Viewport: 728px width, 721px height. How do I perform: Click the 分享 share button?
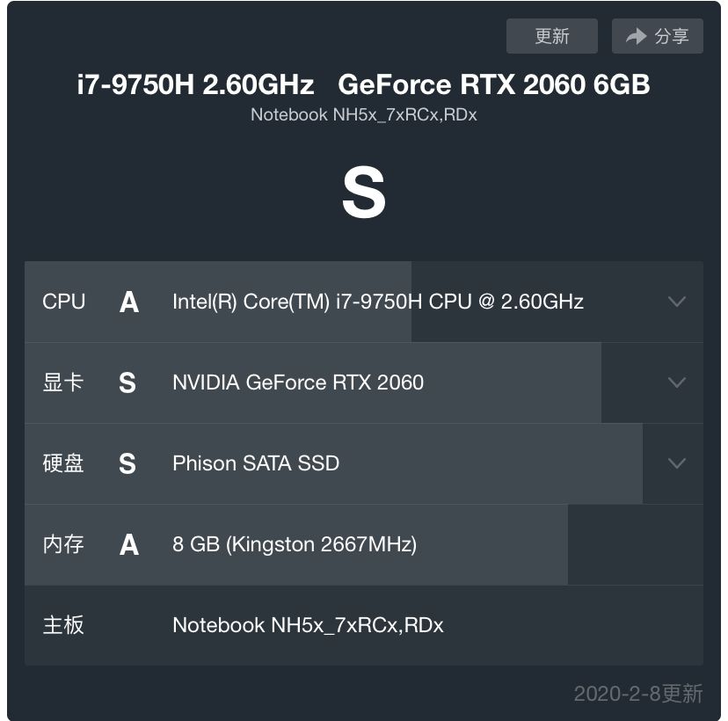(x=657, y=36)
